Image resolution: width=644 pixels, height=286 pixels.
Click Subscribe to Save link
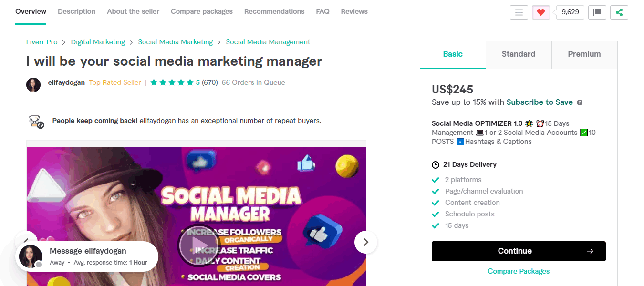pyautogui.click(x=540, y=102)
